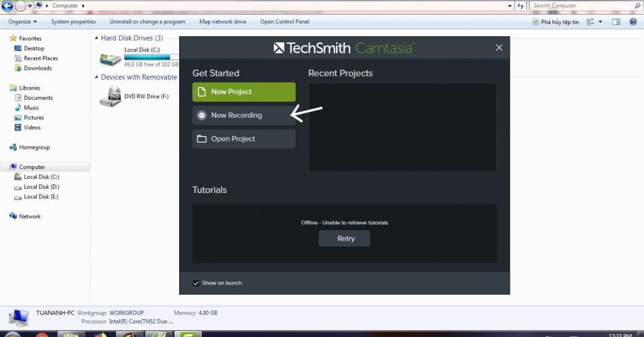Select Favorites in the navigation pane
This screenshot has height=337, width=644.
click(x=30, y=38)
